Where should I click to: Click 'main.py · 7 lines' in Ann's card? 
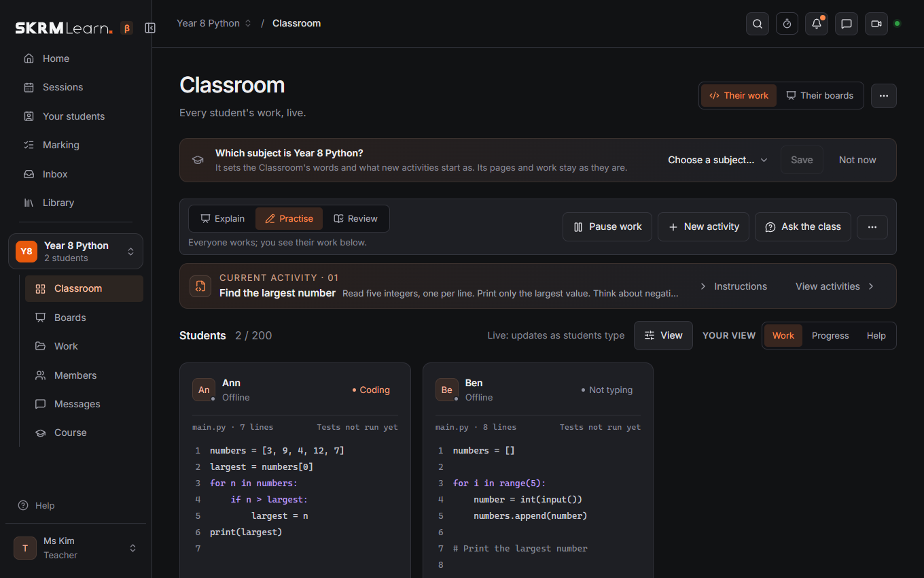[x=233, y=428]
